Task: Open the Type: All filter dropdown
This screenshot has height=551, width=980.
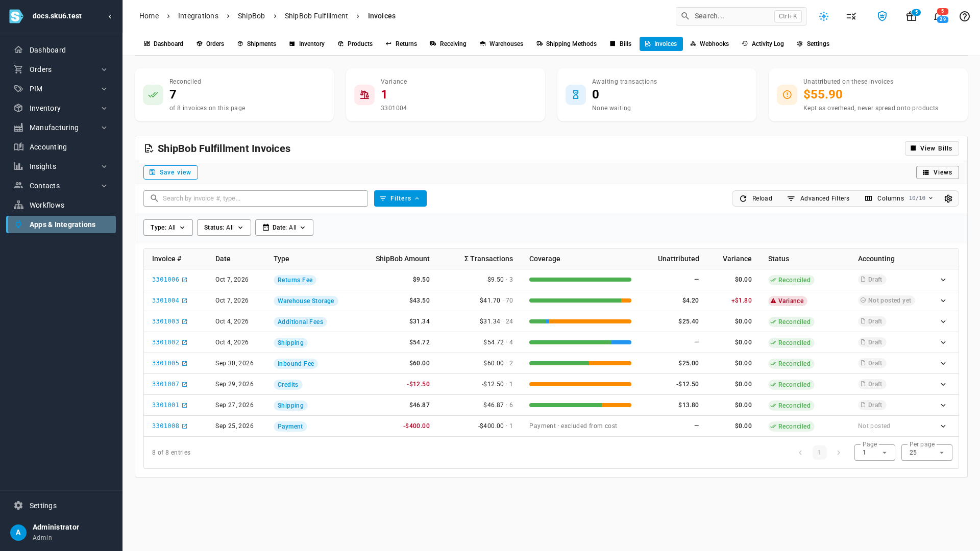Action: pos(168,228)
